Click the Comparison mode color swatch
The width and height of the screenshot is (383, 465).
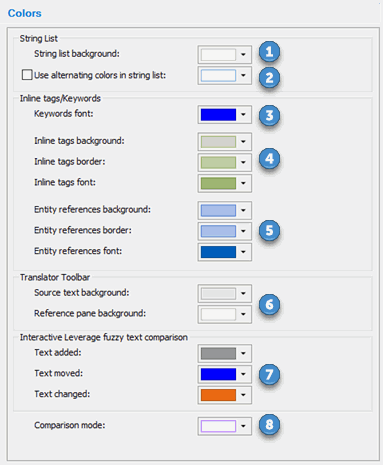[218, 426]
